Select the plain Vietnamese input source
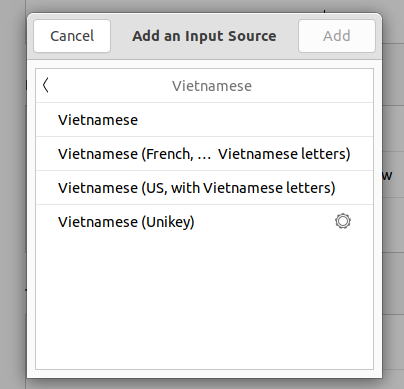Screen dimensions: 404x389 click(x=204, y=120)
